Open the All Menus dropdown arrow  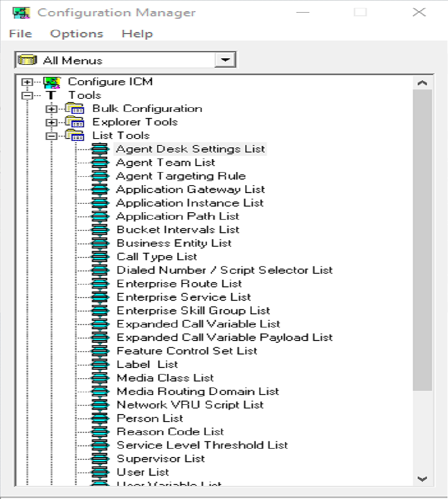pyautogui.click(x=225, y=60)
